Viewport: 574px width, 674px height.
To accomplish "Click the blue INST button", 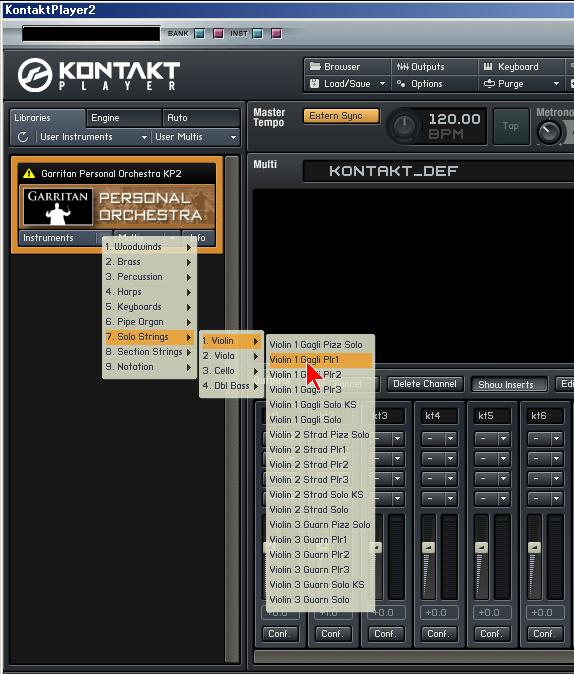I will [258, 34].
